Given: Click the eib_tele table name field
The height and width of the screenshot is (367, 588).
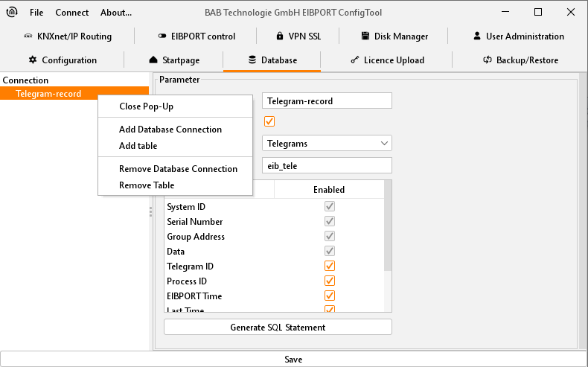Looking at the screenshot, I should pos(327,165).
